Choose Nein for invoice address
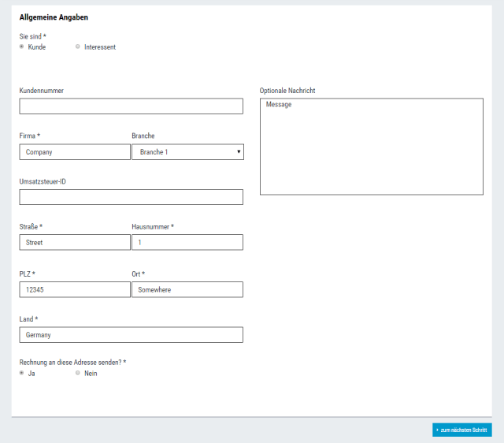The height and width of the screenshot is (443, 504). (77, 373)
